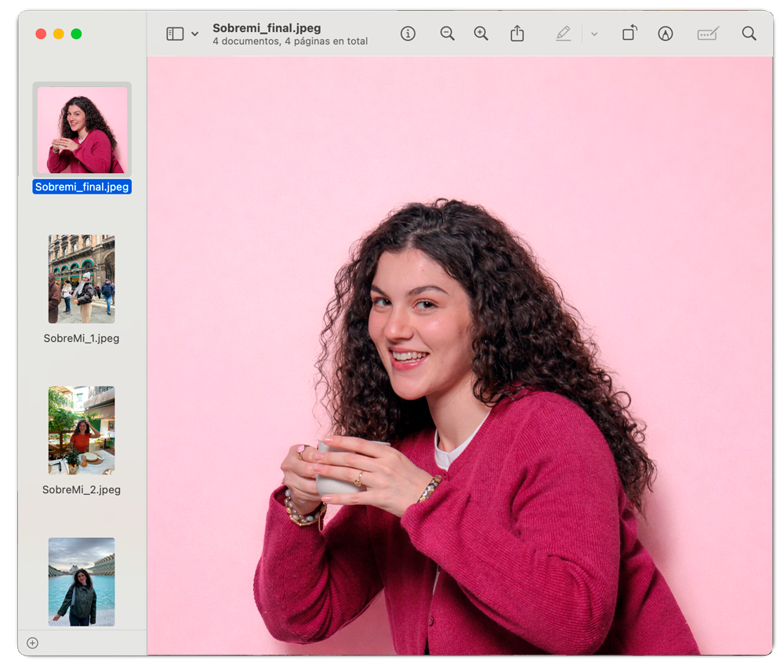Zoom out of the image
The width and height of the screenshot is (784, 672).
[447, 34]
